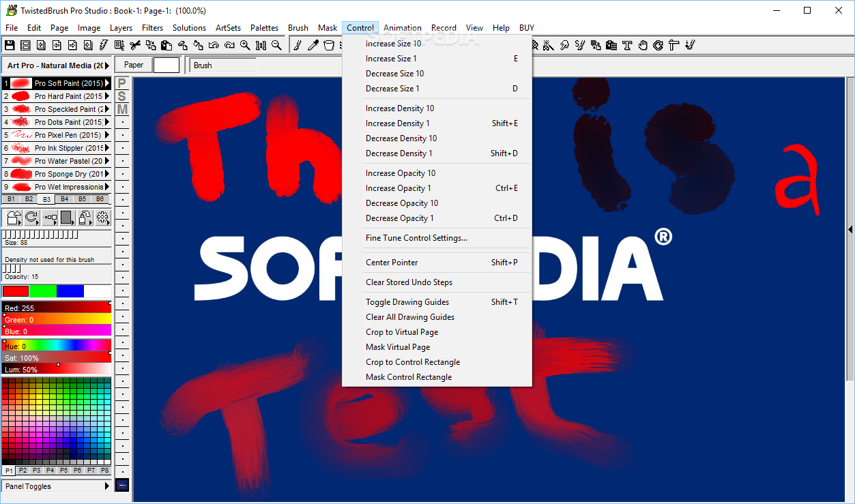Choose Crop to Virtual Page entry
855x504 pixels.
pyautogui.click(x=437, y=332)
